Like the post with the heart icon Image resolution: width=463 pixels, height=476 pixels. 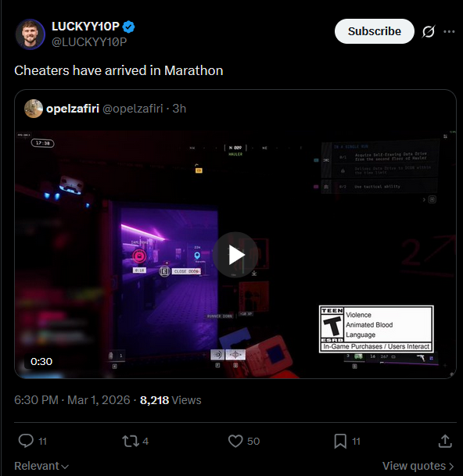(235, 441)
